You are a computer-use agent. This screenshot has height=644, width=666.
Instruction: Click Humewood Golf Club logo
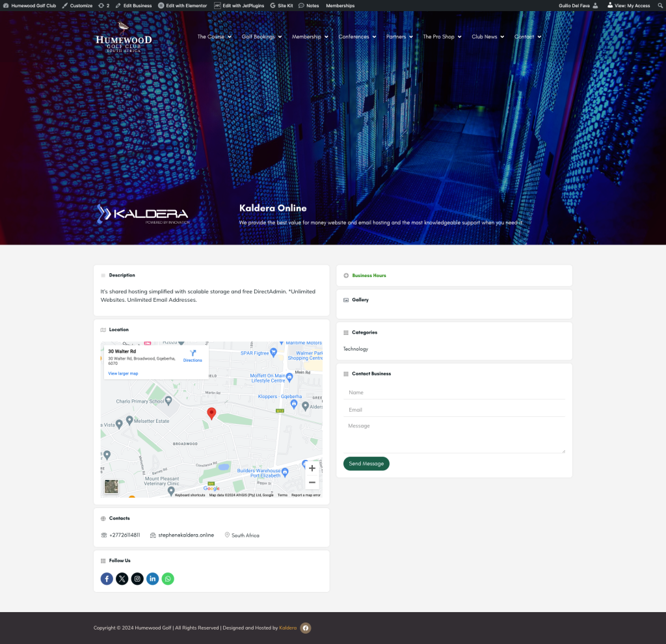pos(123,37)
